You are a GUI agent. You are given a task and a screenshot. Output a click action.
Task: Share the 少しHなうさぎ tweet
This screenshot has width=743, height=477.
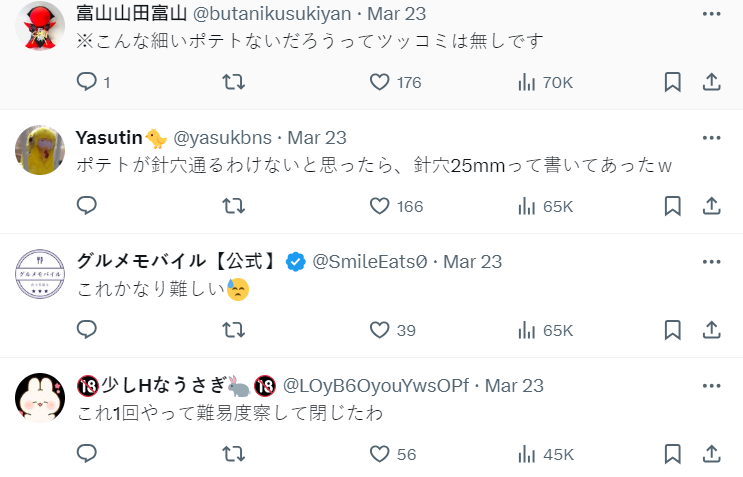point(712,454)
